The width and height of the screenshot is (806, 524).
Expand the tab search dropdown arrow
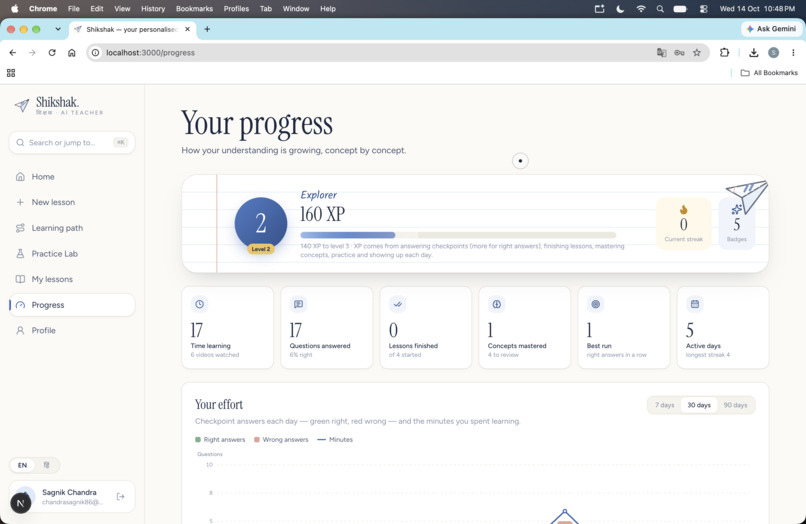click(x=58, y=29)
